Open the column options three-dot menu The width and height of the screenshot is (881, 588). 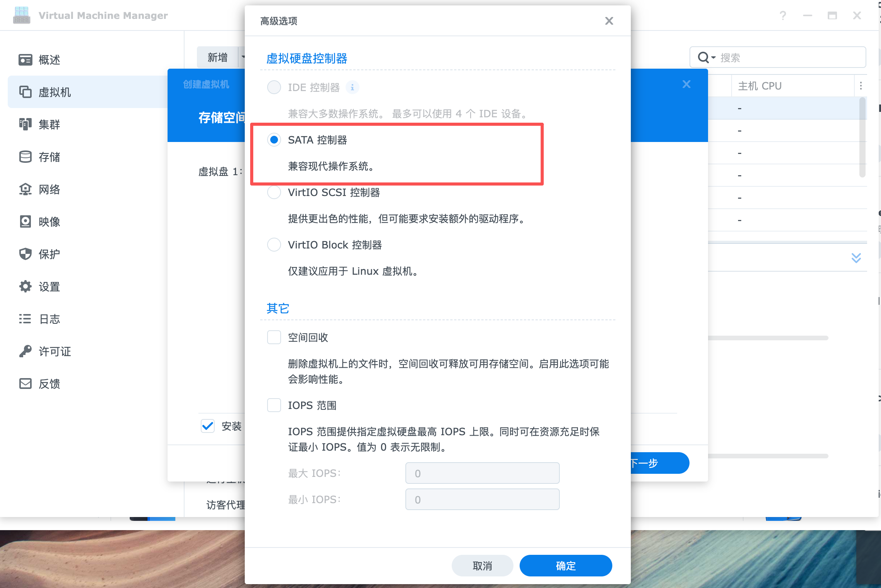861,86
